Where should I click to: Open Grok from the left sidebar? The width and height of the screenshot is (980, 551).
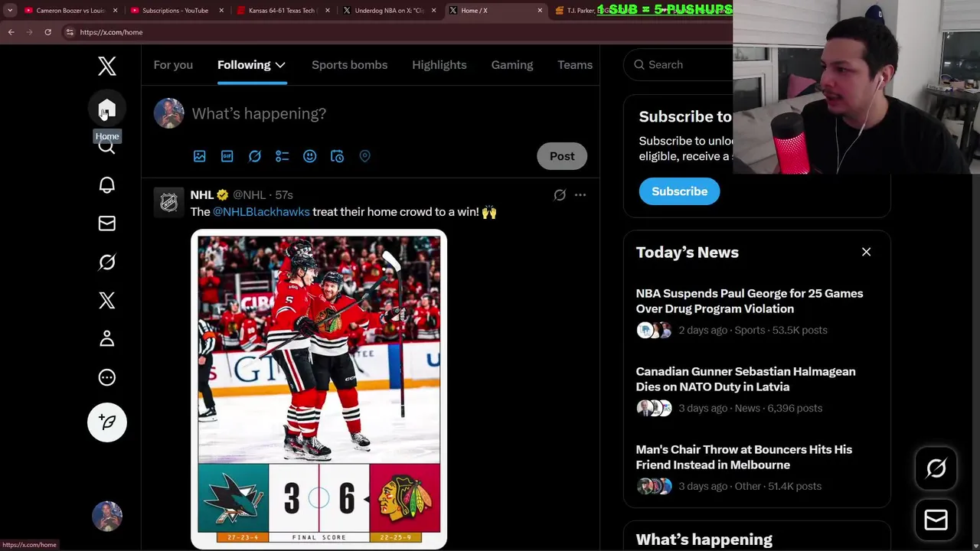(107, 262)
